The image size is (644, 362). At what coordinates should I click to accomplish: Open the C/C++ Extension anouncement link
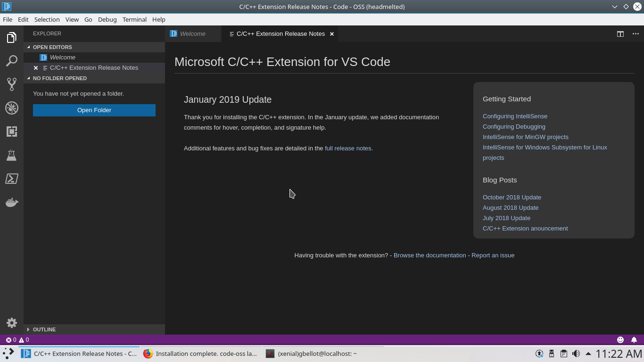[525, 229]
